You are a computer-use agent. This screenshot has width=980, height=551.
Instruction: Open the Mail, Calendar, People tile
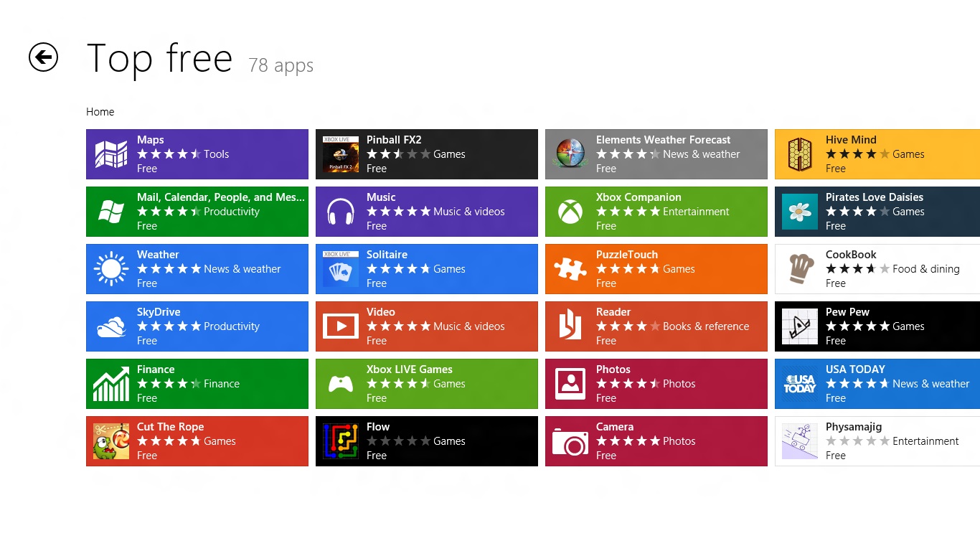click(x=197, y=212)
